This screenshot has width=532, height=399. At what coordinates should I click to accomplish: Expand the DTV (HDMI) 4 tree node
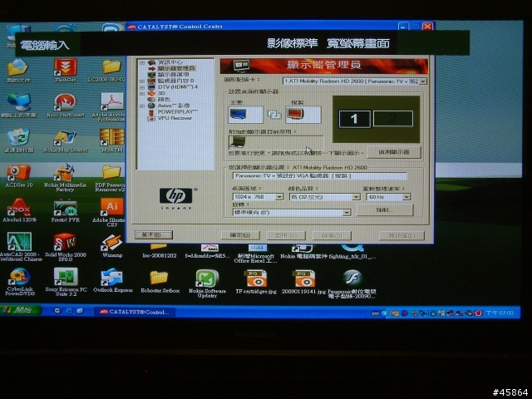pyautogui.click(x=142, y=87)
